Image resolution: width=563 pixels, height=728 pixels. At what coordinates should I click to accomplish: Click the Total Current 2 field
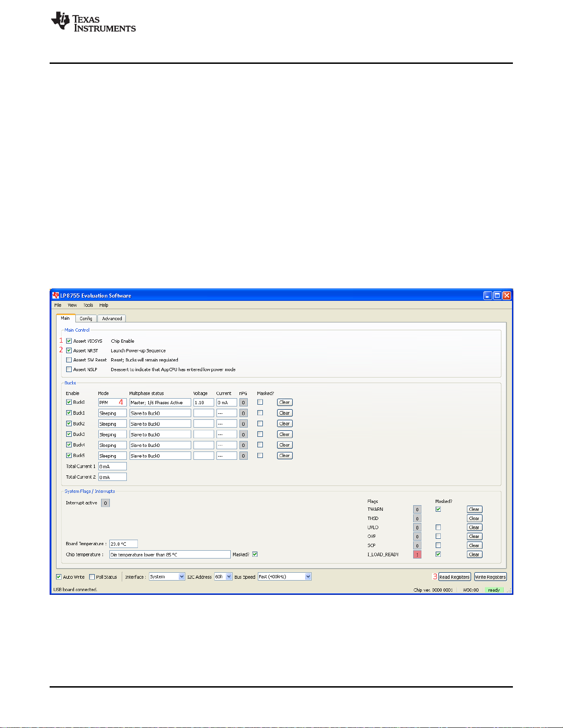pos(112,477)
